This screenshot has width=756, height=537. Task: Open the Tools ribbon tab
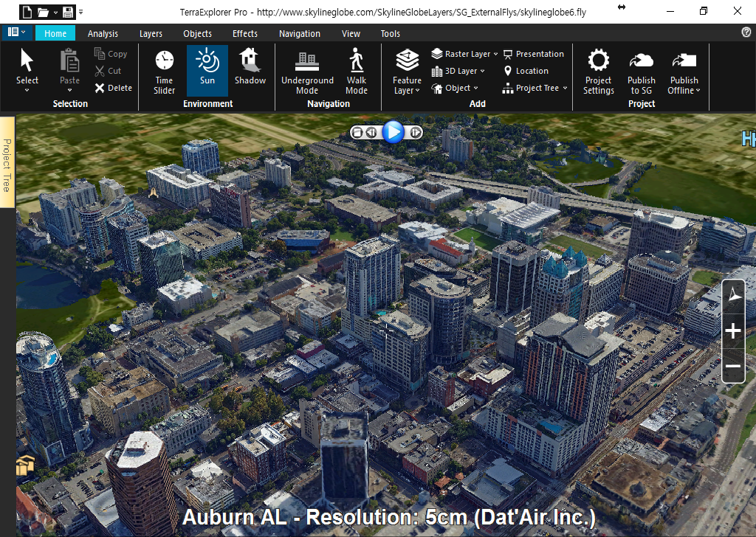tap(390, 33)
